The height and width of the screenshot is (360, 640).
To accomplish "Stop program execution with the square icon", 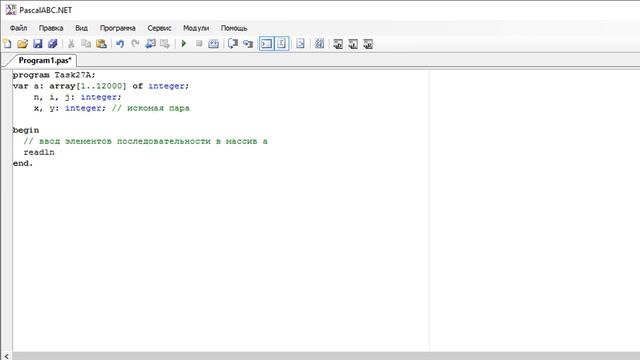I will click(x=199, y=44).
